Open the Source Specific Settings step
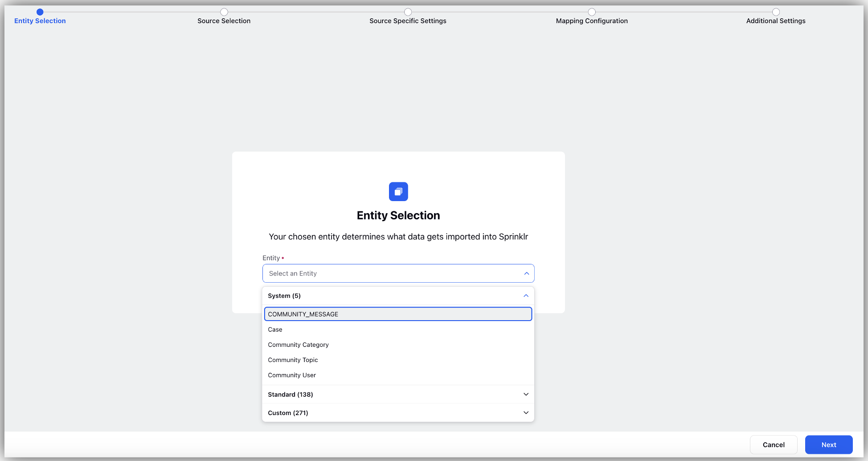868x461 pixels. [x=408, y=17]
